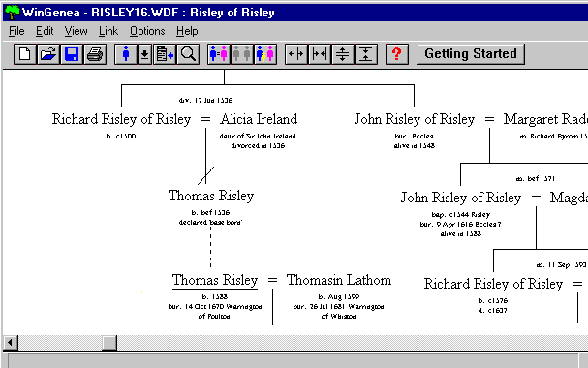Screen dimensions: 588x368
Task: Click the New file icon
Action: tap(25, 54)
